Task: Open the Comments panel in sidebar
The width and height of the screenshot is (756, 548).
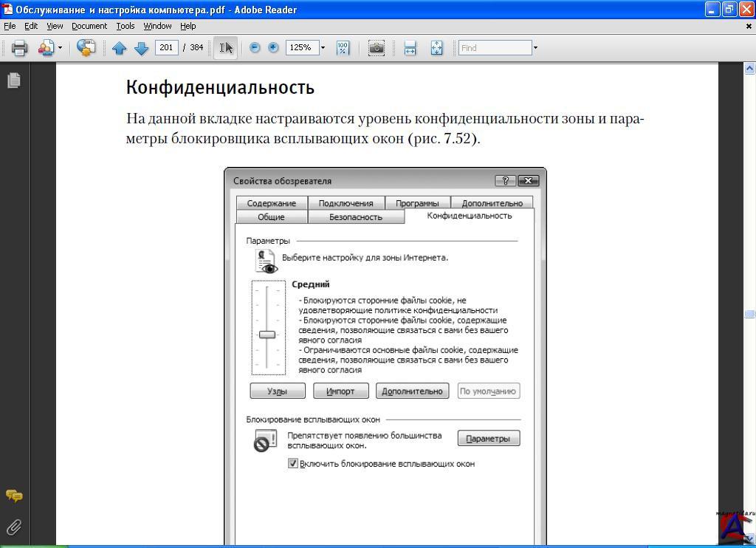Action: pos(13,496)
